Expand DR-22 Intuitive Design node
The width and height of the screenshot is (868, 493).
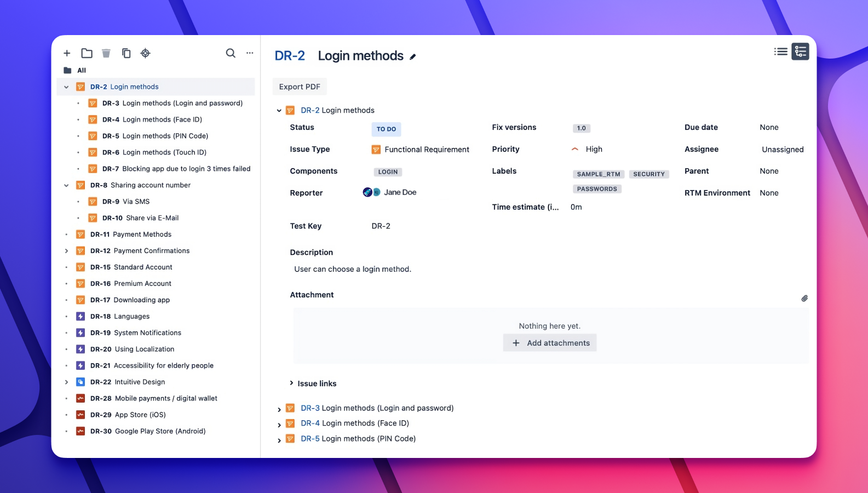(66, 382)
